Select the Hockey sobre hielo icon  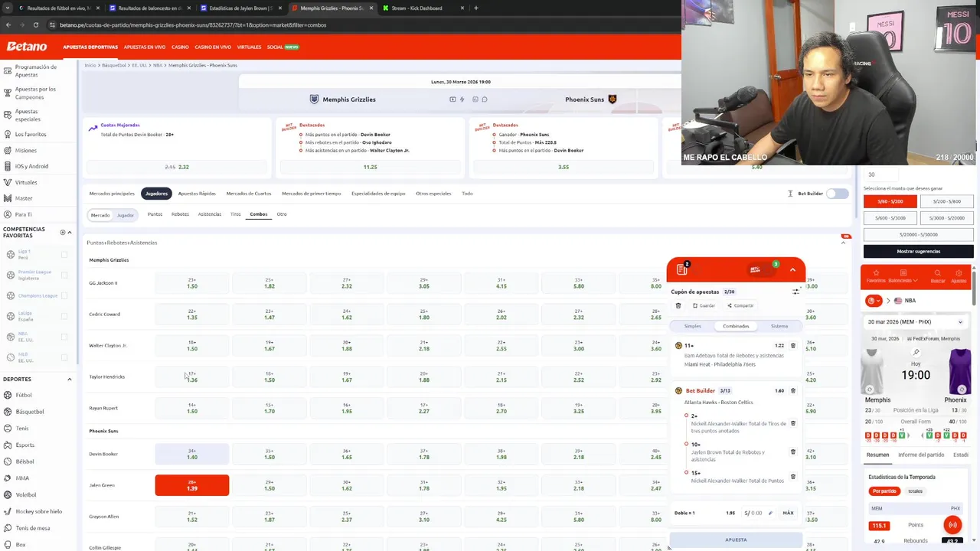click(x=8, y=511)
